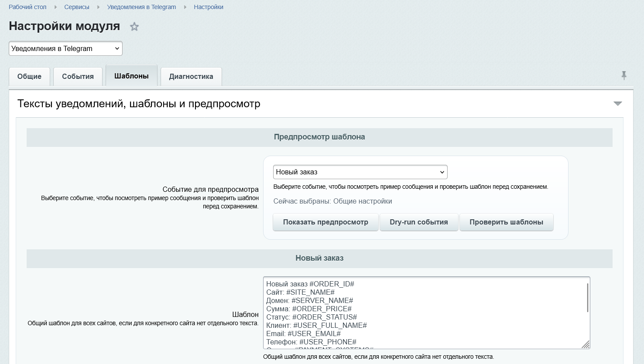Image resolution: width=644 pixels, height=364 pixels.
Task: Click template line 'Новый заказ #ORDER_ID#'
Action: point(310,284)
